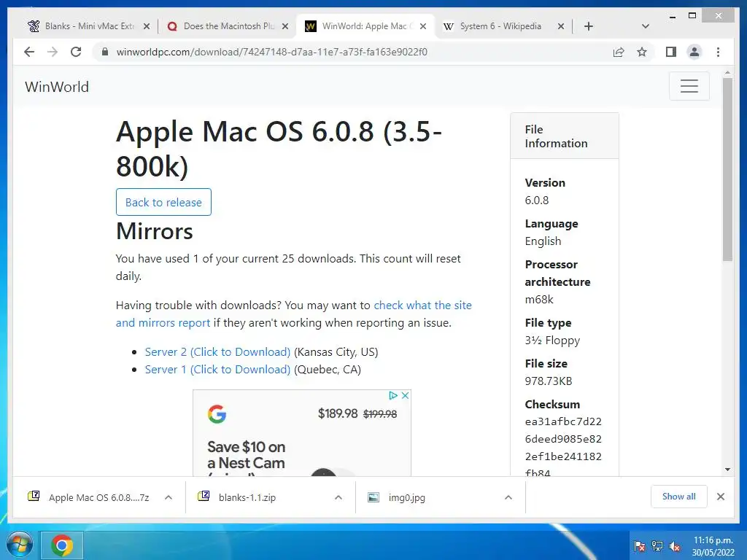Viewport: 747px width, 560px height.
Task: Reload the WinWorld page
Action: tap(76, 52)
